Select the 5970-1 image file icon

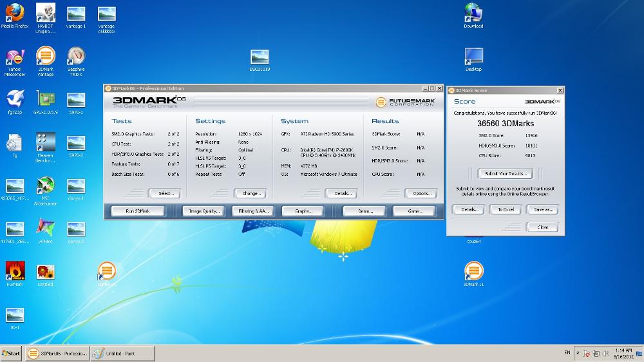coord(76,102)
